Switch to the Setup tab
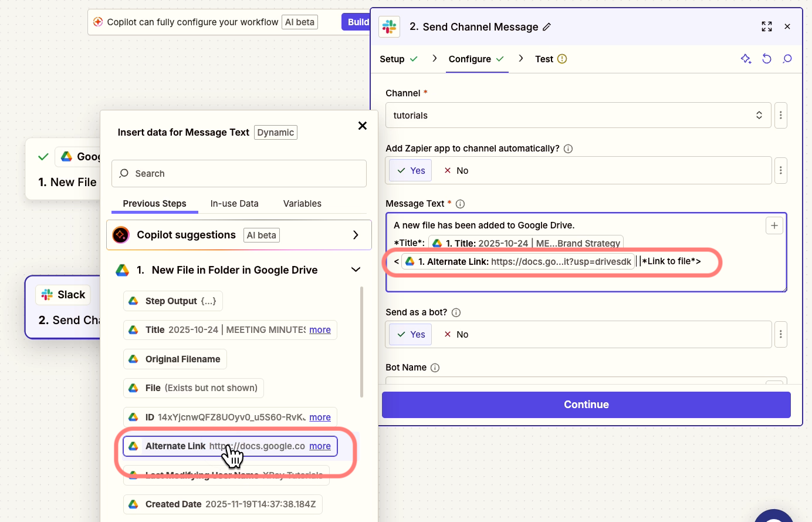The width and height of the screenshot is (812, 522). tap(398, 59)
